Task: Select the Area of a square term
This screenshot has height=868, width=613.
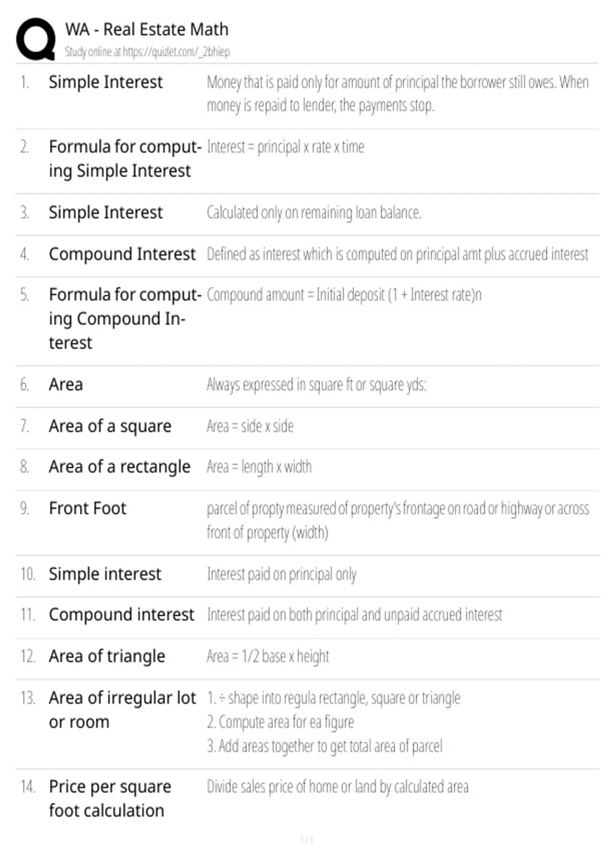Action: pyautogui.click(x=110, y=426)
